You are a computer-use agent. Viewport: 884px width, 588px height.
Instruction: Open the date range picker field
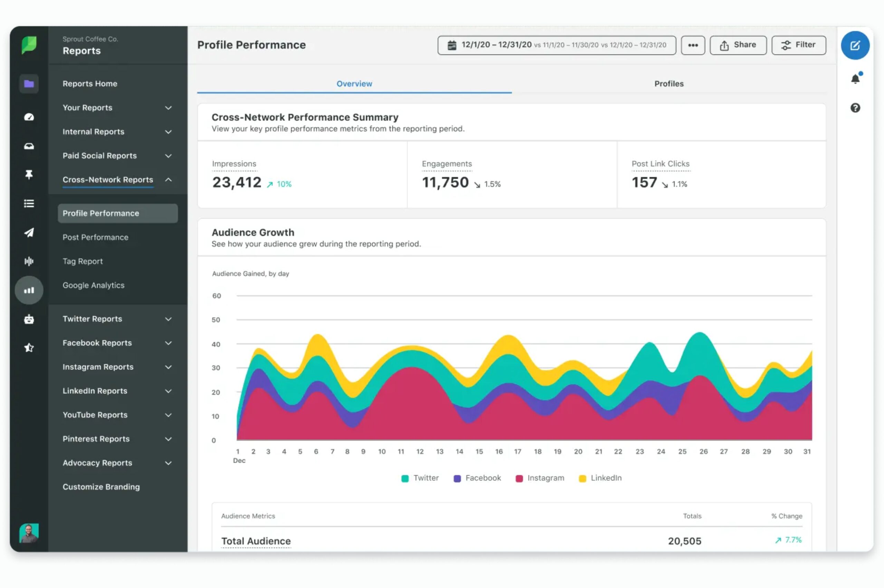pos(556,45)
